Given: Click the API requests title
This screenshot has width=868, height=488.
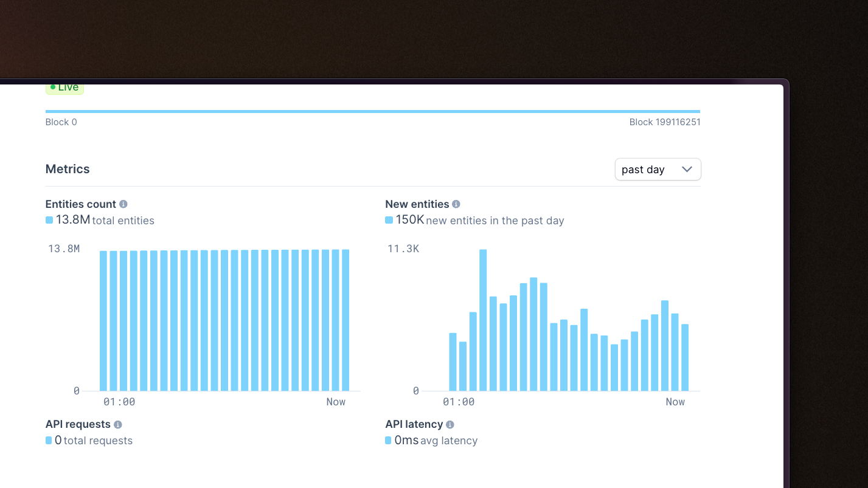Looking at the screenshot, I should (x=78, y=424).
